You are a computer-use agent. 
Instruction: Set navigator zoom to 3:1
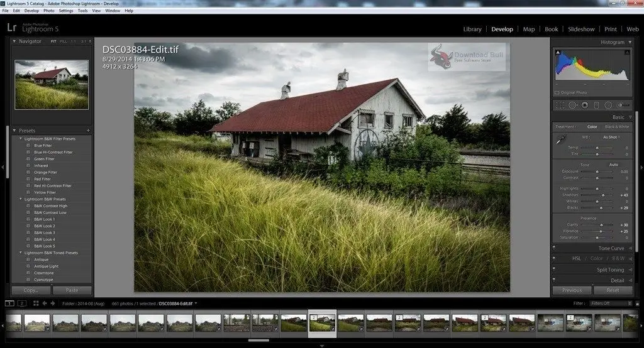point(84,41)
